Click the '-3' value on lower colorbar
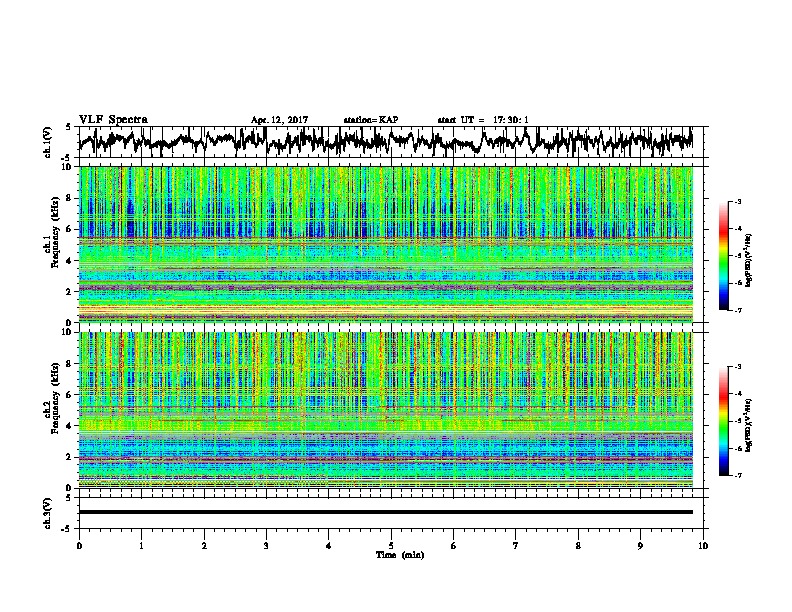The image size is (792, 612). tap(738, 367)
